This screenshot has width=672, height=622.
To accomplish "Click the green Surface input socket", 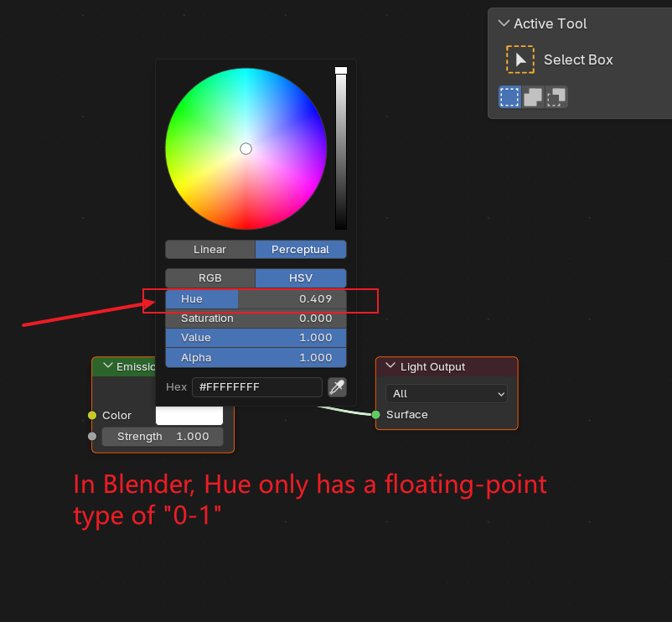I will 376,414.
